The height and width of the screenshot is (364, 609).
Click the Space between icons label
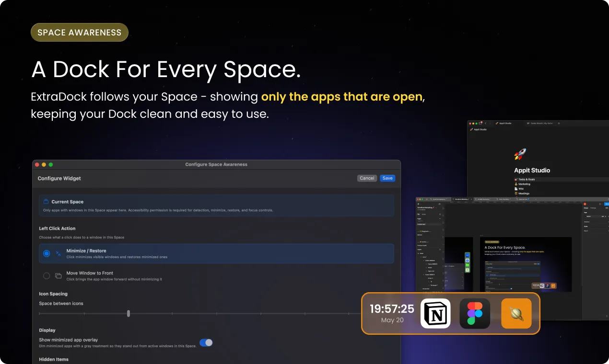[x=61, y=304]
